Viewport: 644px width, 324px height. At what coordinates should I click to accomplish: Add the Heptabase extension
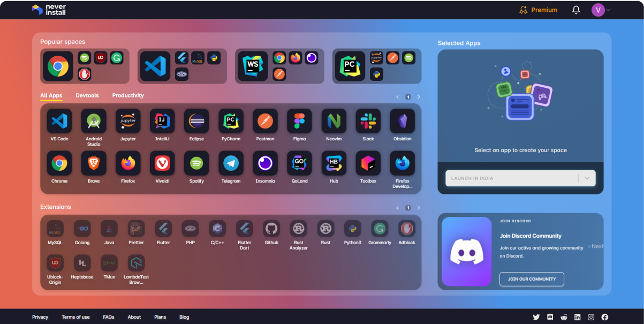coord(82,263)
